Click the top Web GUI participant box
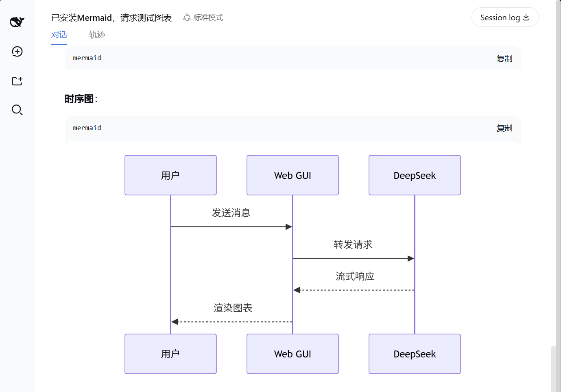 point(293,175)
